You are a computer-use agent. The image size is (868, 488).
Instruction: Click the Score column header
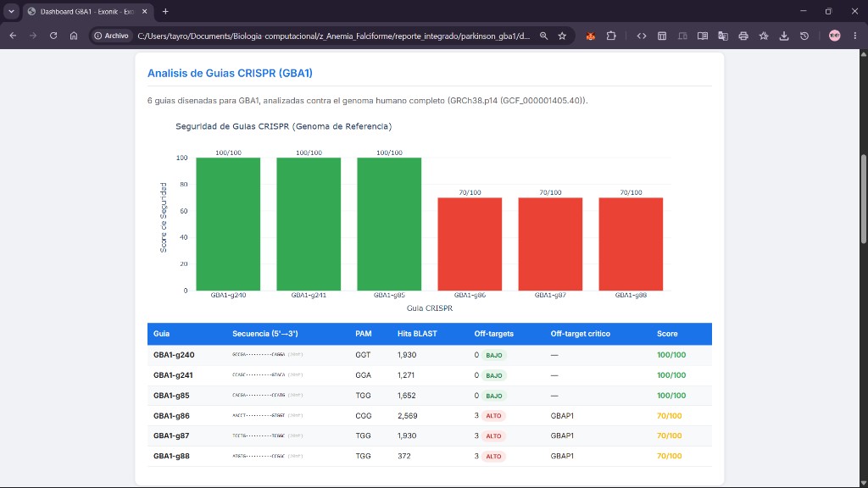coord(667,334)
